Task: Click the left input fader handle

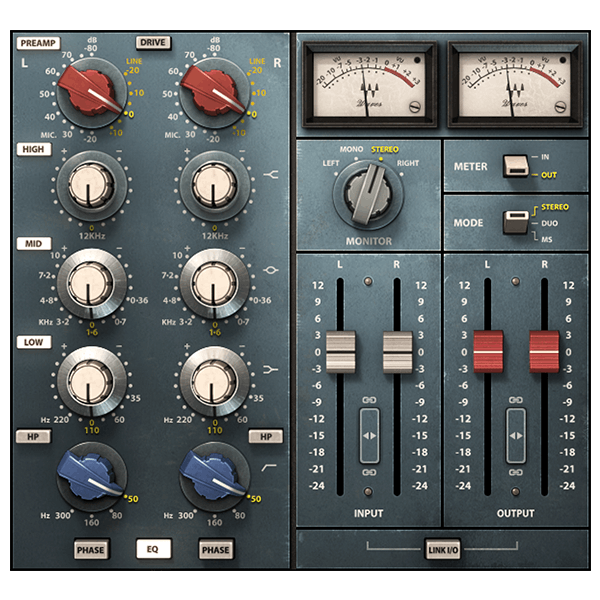Action: coord(341,351)
